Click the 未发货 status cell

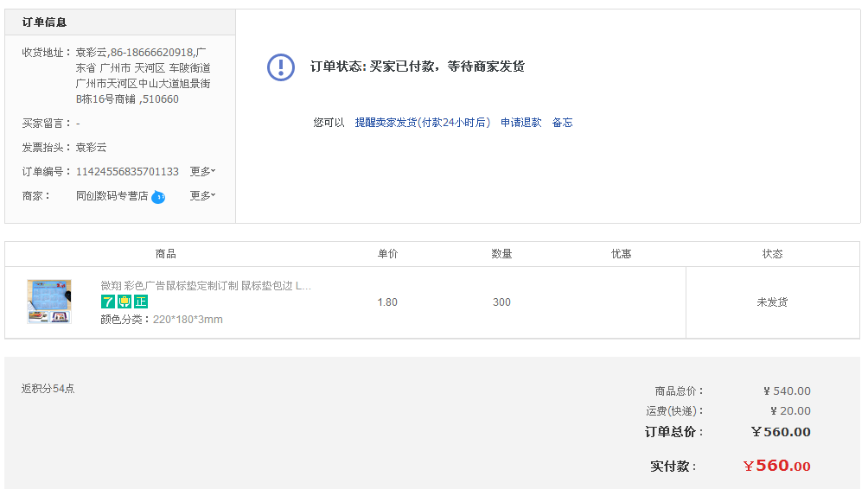coord(772,302)
